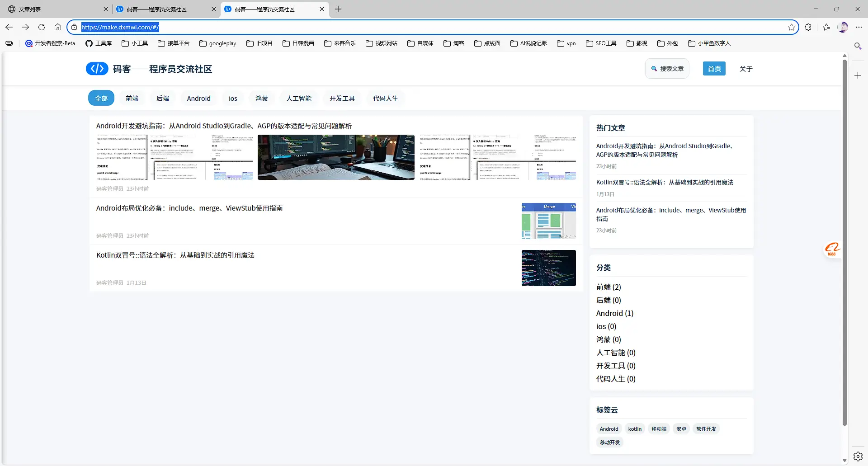Open the Kotlin双冒号 article thumbnail
Screen dimensions: 868x466
(x=548, y=268)
